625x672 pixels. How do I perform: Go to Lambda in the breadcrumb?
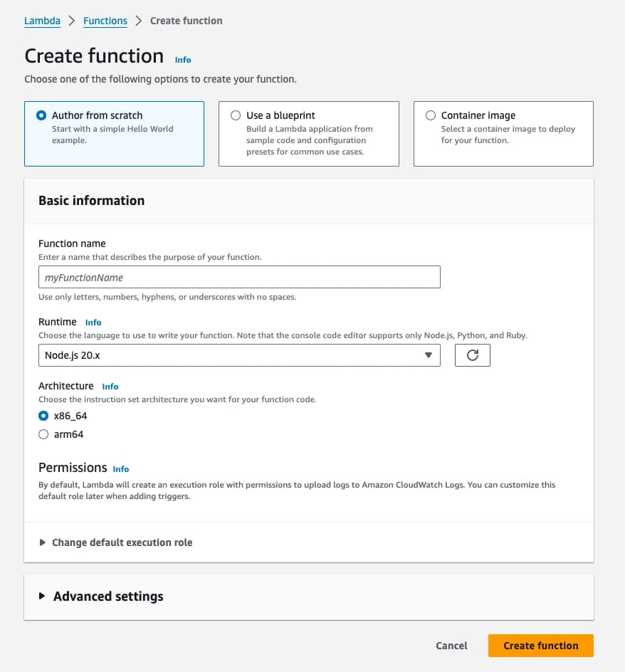coord(42,21)
